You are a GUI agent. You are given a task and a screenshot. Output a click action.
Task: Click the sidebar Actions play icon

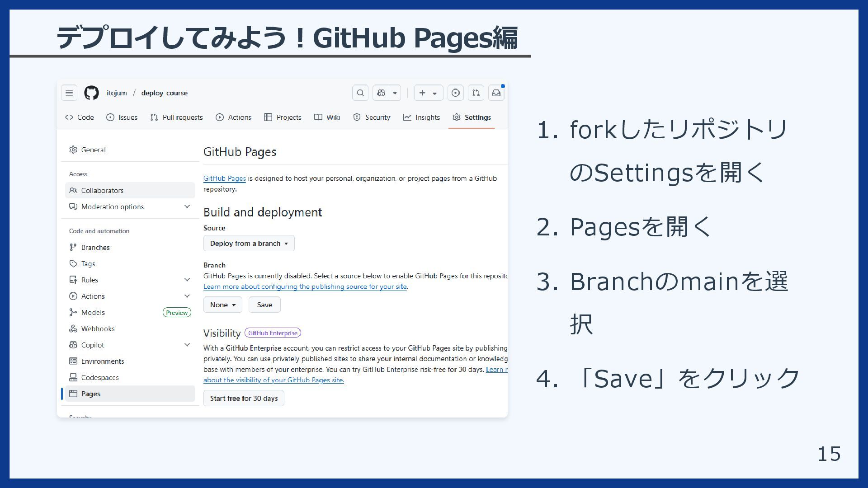coord(73,296)
